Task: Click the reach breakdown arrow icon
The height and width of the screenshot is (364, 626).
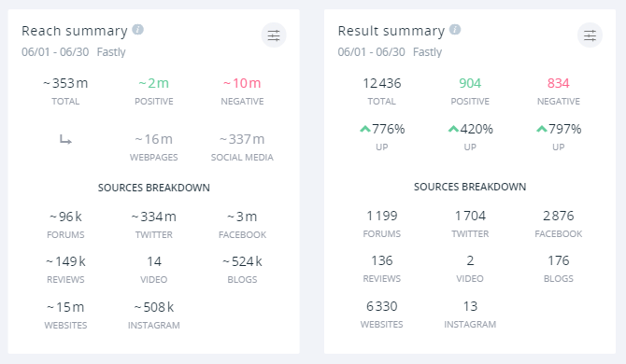Action: [x=65, y=139]
